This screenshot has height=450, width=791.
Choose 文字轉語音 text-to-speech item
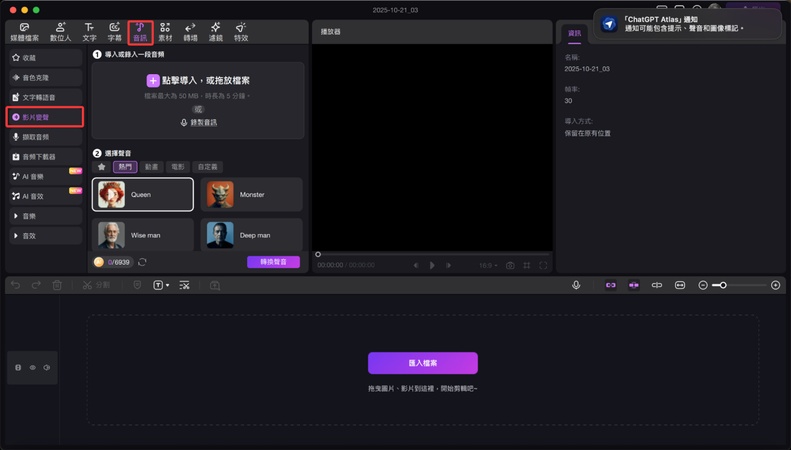coord(45,97)
